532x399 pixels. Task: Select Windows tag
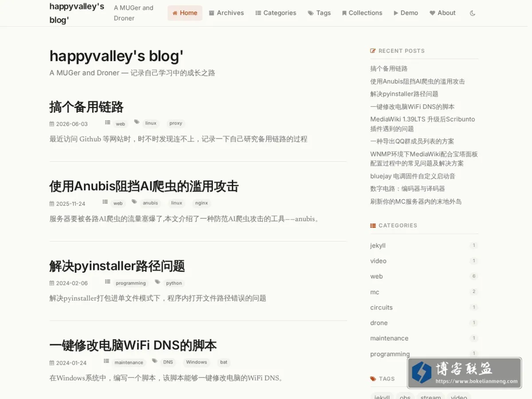[x=196, y=362]
